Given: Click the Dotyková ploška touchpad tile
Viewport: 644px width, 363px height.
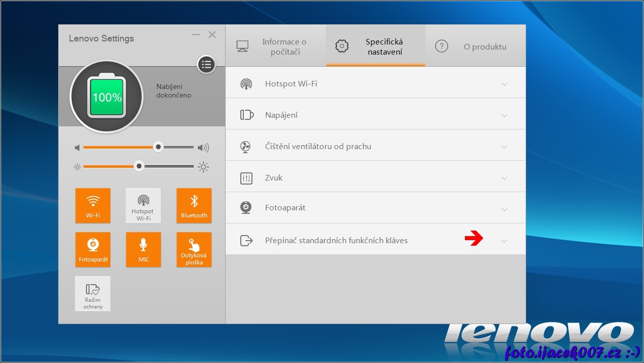Looking at the screenshot, I should pyautogui.click(x=194, y=250).
